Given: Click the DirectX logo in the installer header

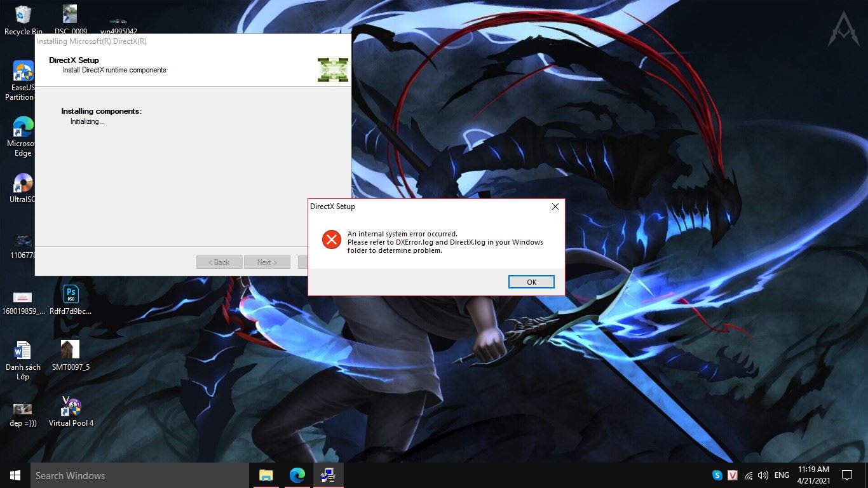Looking at the screenshot, I should (332, 70).
